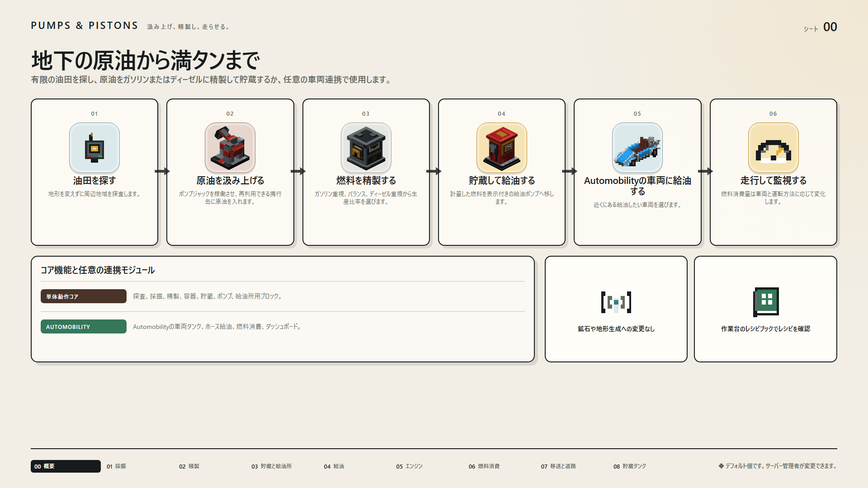The image size is (868, 488).
Task: Click the デフォルト値です footer note
Action: tap(778, 466)
